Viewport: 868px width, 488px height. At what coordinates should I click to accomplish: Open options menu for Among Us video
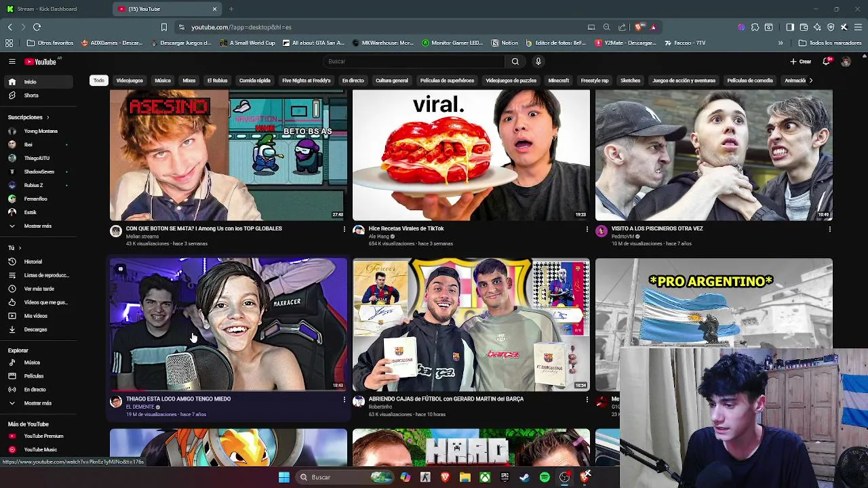point(344,229)
